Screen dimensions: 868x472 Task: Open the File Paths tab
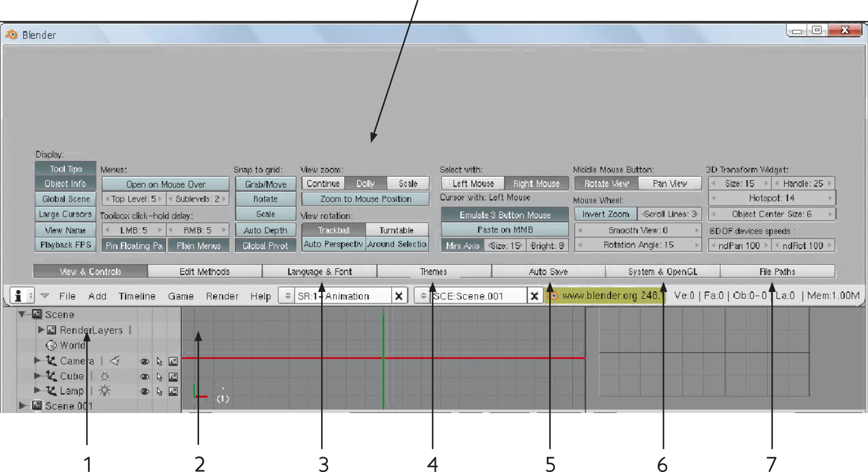[777, 271]
